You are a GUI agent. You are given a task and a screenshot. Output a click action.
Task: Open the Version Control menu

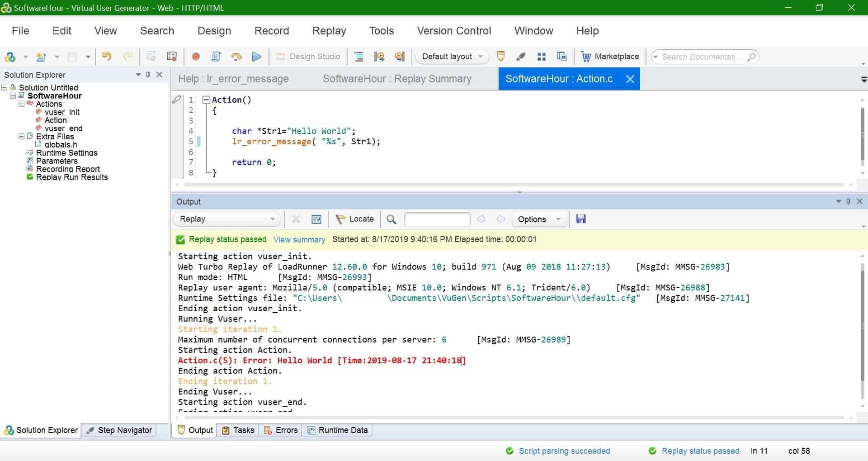pyautogui.click(x=454, y=31)
